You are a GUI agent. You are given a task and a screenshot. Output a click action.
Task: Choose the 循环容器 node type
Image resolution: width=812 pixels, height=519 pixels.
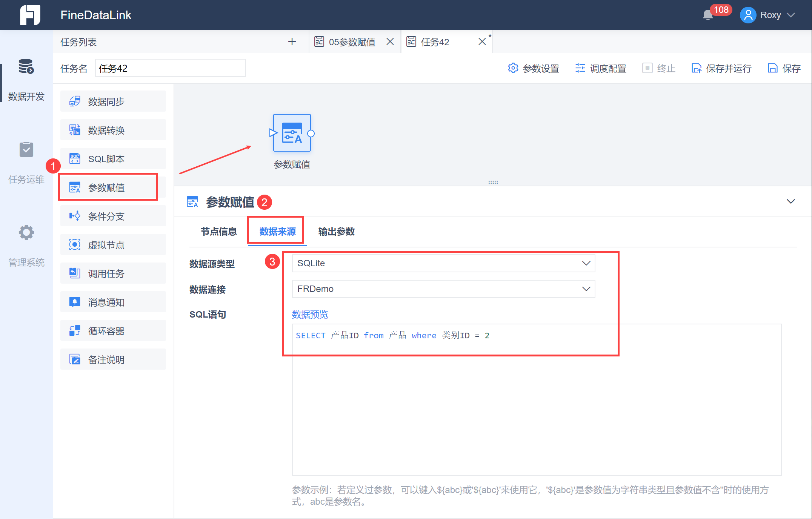113,331
